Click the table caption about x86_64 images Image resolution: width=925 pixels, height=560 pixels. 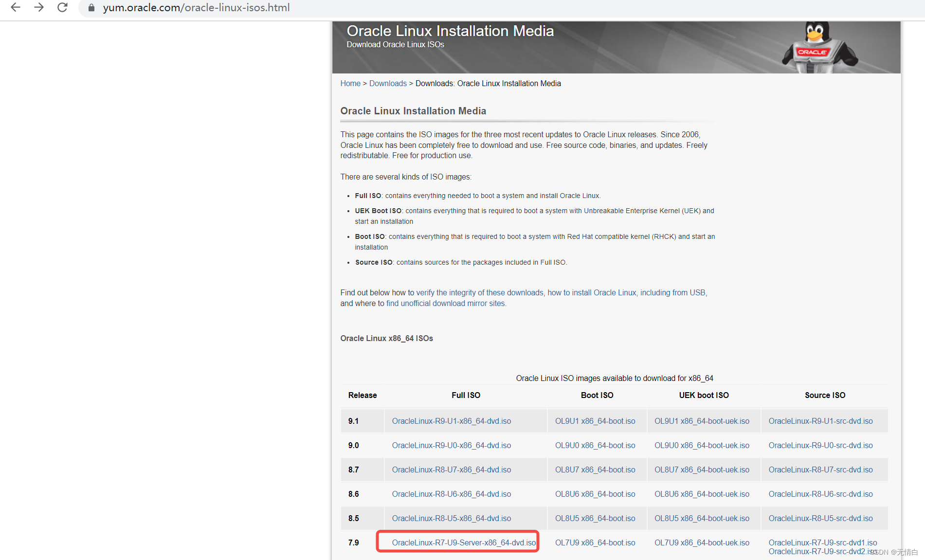(615, 378)
